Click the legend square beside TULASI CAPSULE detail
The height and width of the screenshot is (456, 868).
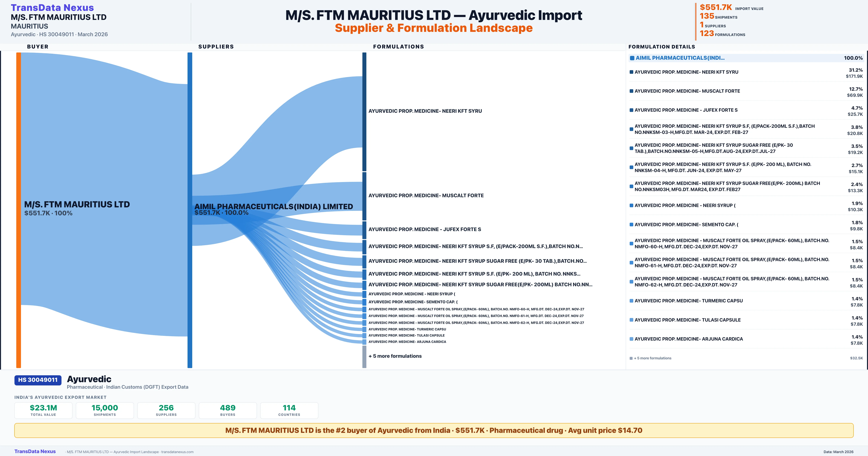coord(631,320)
